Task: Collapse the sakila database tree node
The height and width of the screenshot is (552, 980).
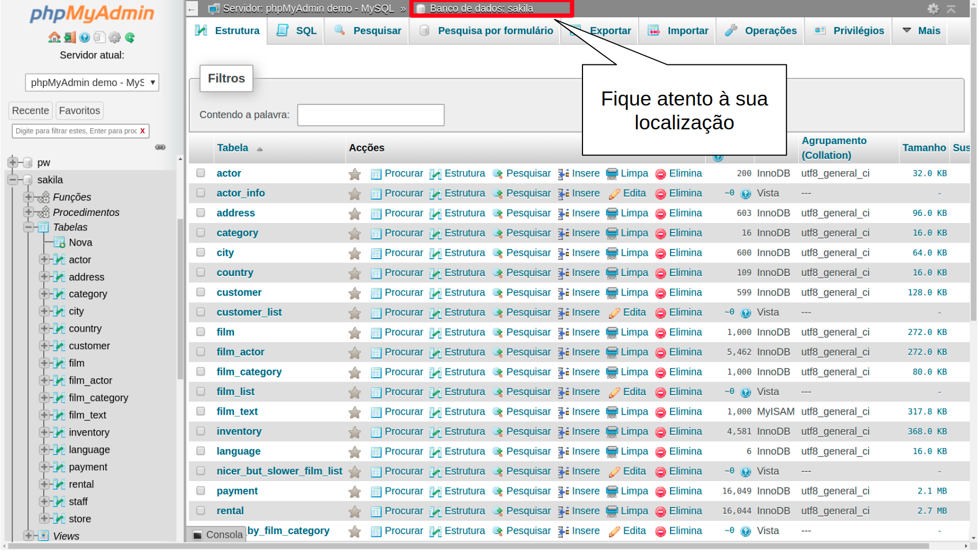Action: (13, 180)
